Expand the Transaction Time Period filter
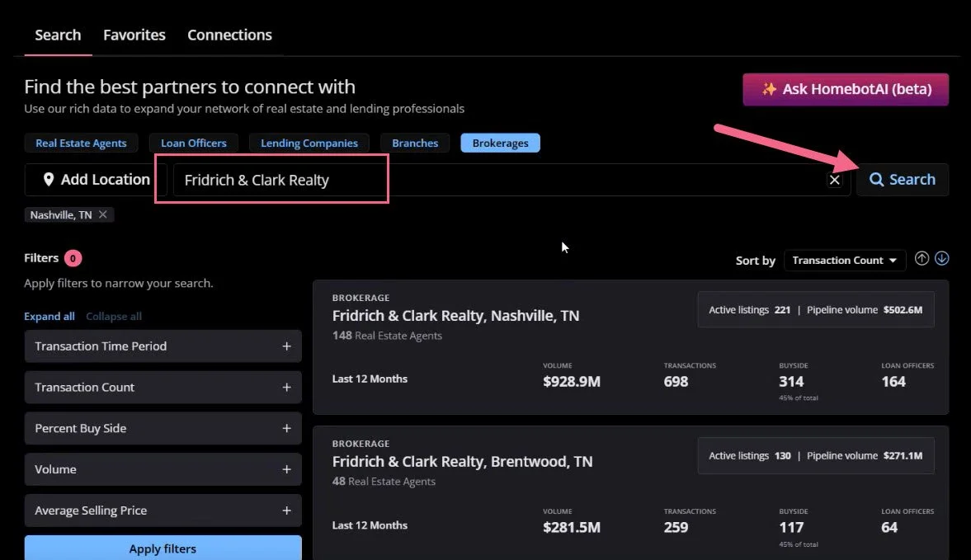 pyautogui.click(x=163, y=346)
